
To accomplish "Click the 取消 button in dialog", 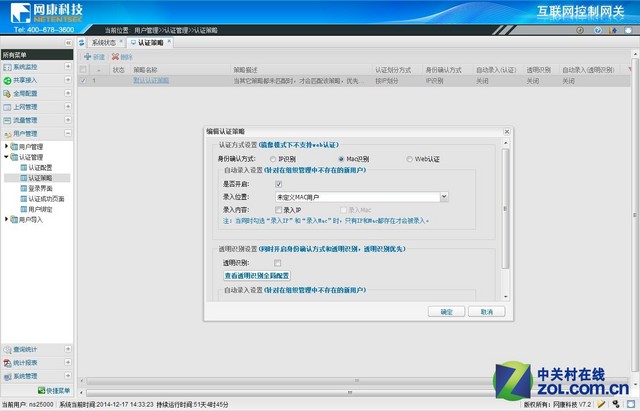I will pos(487,312).
